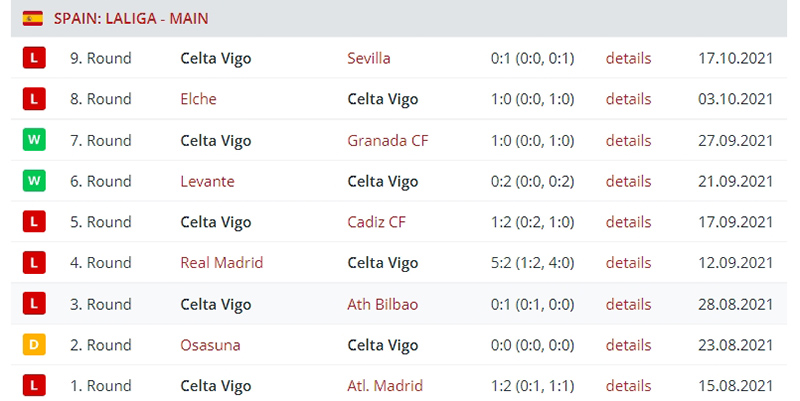Click the draw badge for 2. Round
This screenshot has width=800, height=401.
click(x=34, y=344)
